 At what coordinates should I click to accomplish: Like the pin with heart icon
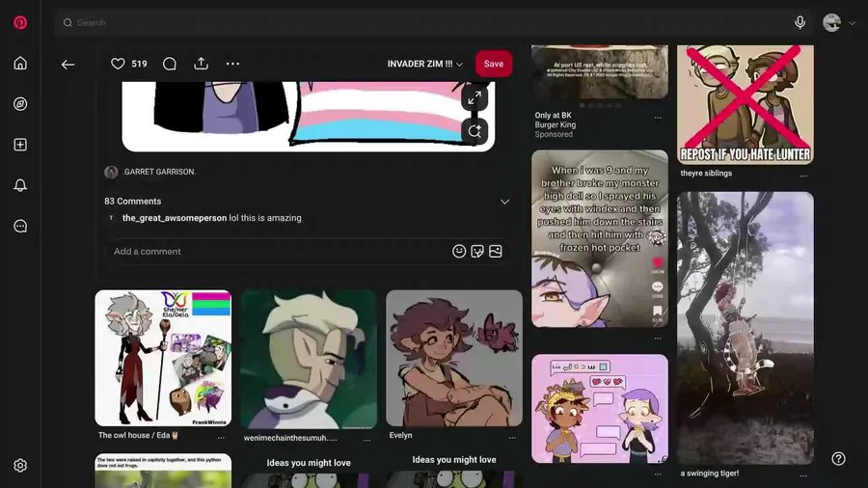(x=118, y=64)
